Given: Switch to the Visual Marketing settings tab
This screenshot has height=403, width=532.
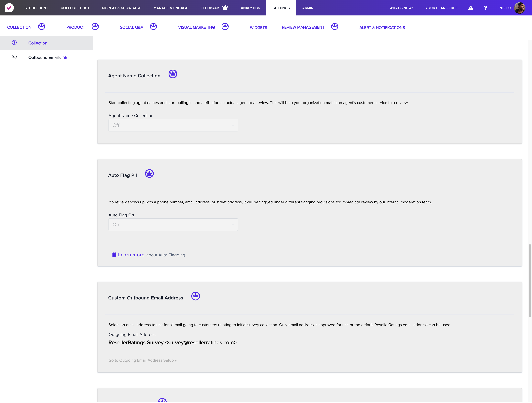Looking at the screenshot, I should pos(196,27).
